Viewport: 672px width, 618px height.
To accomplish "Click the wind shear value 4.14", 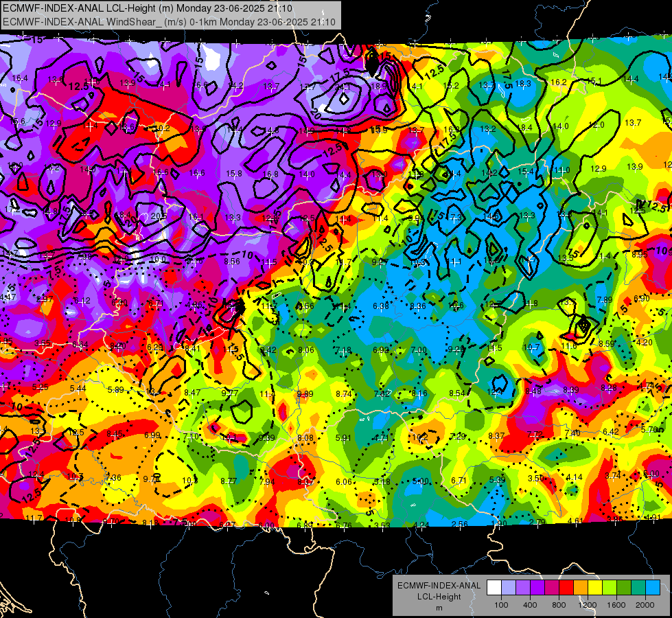I will [x=575, y=477].
